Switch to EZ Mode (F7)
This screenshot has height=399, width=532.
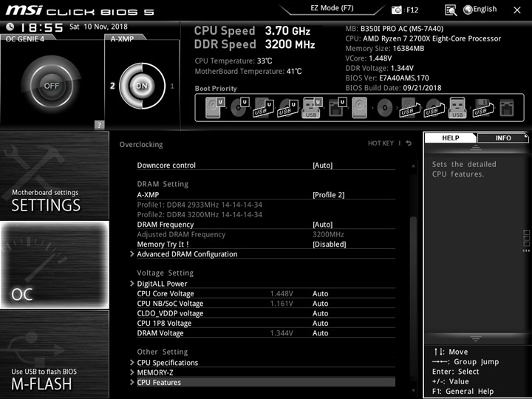coord(332,8)
